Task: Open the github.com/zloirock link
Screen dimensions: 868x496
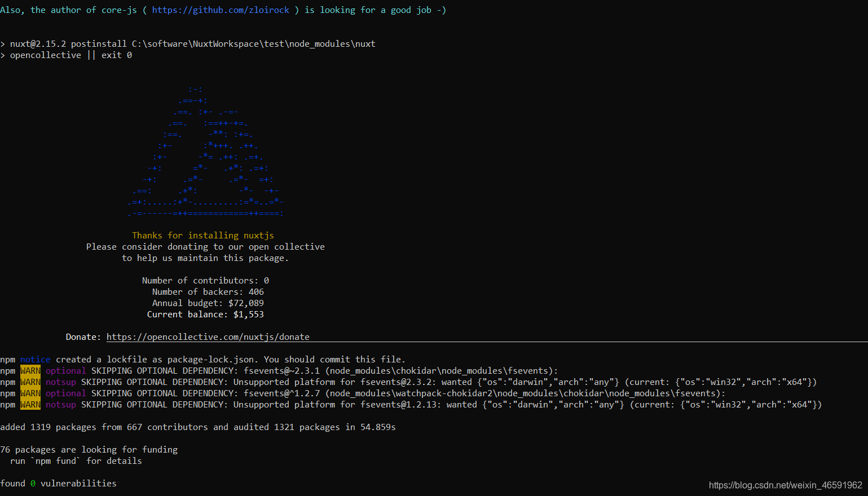Action: point(221,10)
